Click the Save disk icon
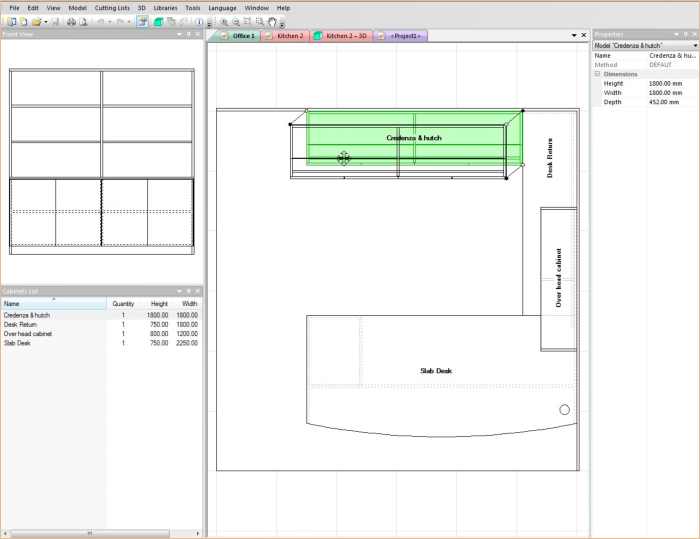This screenshot has width=700, height=539. coord(55,21)
